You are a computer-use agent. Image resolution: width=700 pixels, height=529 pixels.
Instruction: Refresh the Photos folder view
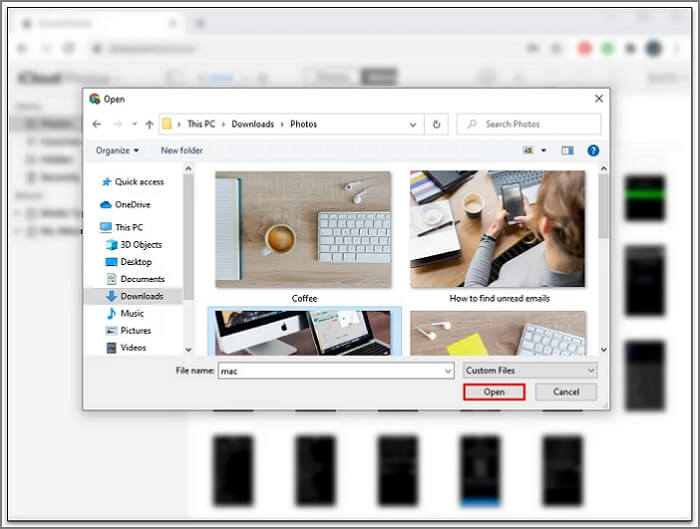point(437,124)
